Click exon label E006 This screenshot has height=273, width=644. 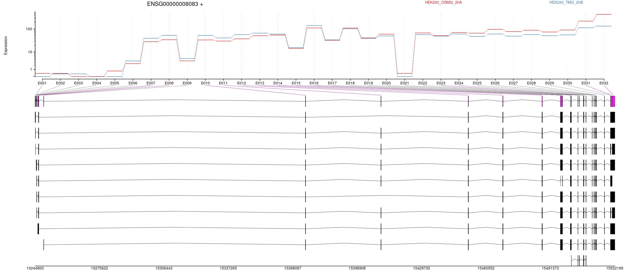(x=133, y=83)
